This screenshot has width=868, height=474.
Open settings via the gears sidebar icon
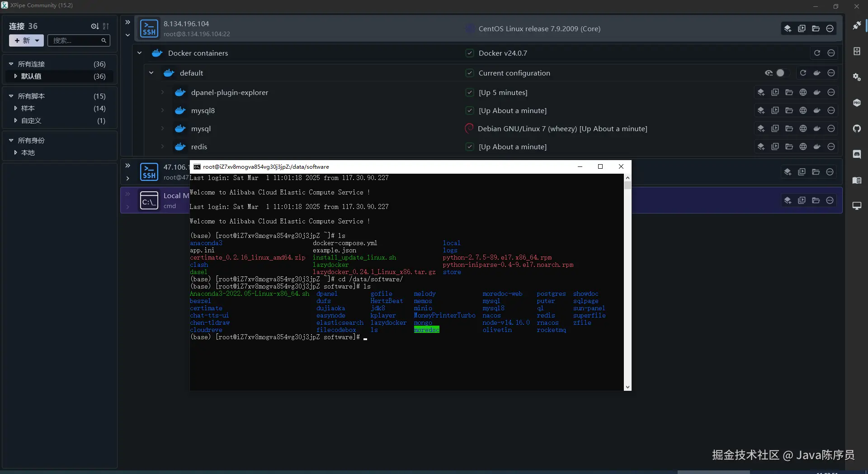(x=857, y=77)
